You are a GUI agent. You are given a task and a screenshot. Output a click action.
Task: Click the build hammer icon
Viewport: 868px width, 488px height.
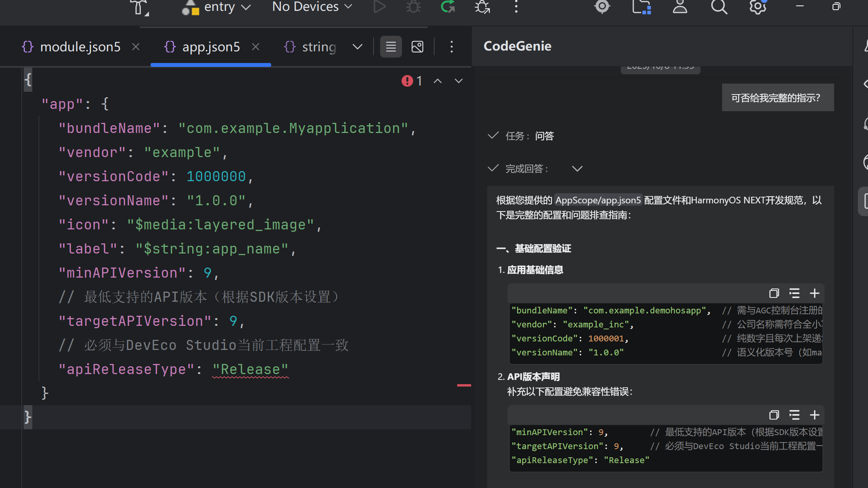coord(139,7)
